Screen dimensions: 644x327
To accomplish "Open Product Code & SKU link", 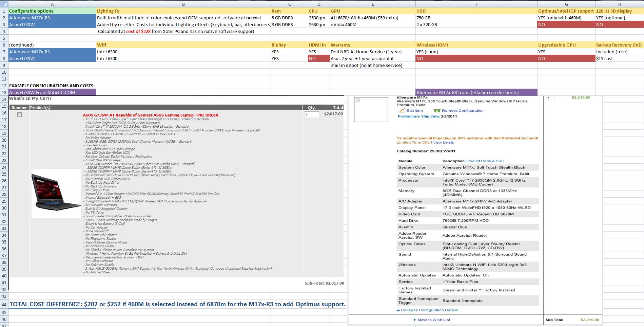I will click(x=485, y=161).
